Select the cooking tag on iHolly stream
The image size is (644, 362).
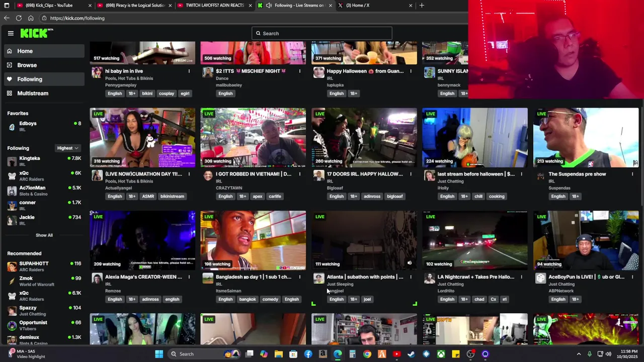click(x=497, y=196)
